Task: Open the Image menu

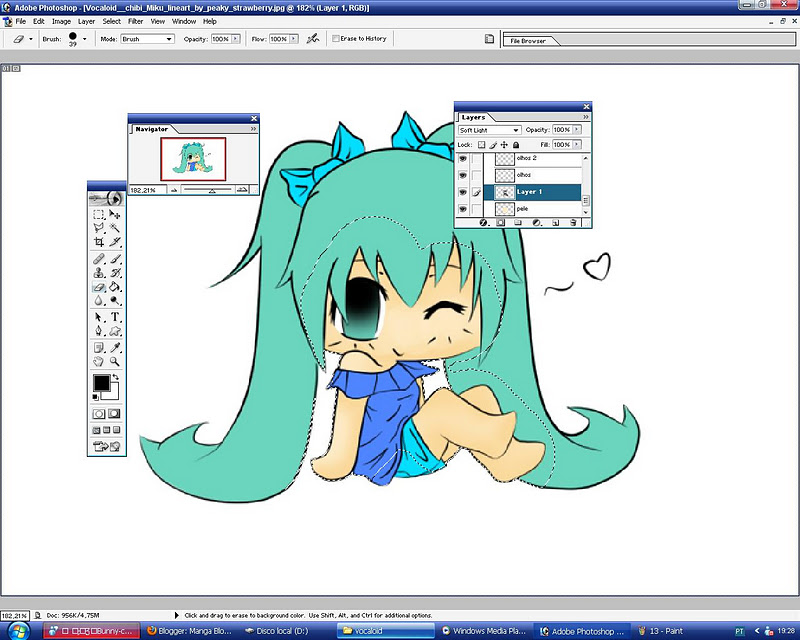Action: pyautogui.click(x=61, y=21)
